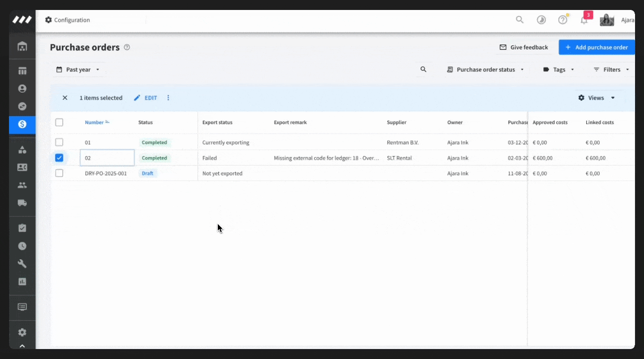Click the EDIT button for selected items
This screenshot has width=644, height=359.
coord(146,98)
